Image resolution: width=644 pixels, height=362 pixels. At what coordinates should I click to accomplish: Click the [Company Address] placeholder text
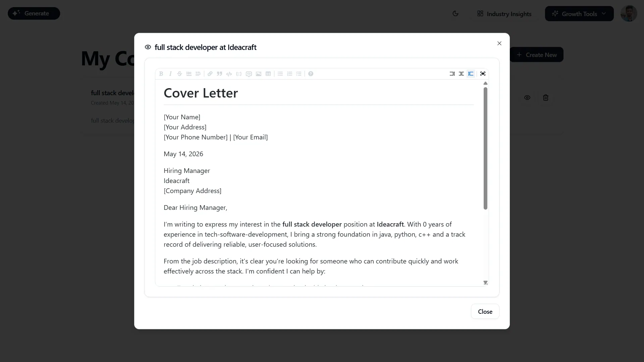pos(193,191)
